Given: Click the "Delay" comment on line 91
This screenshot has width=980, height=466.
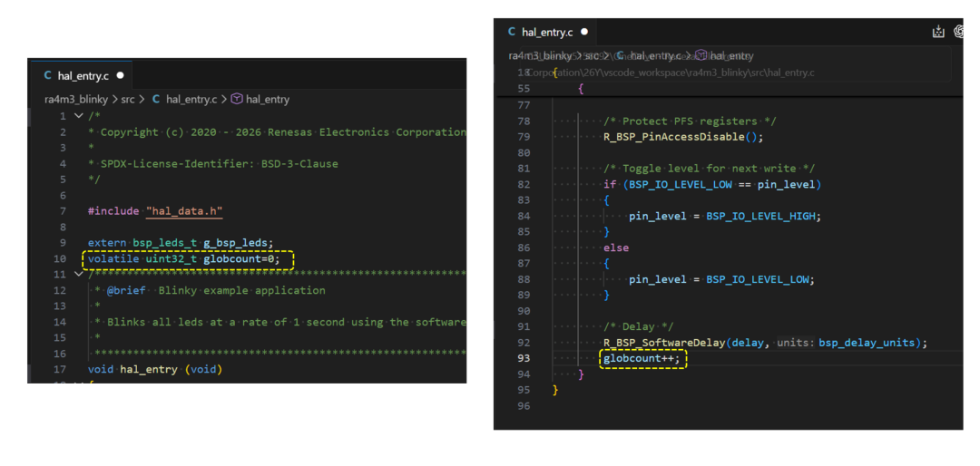Looking at the screenshot, I should (x=638, y=326).
